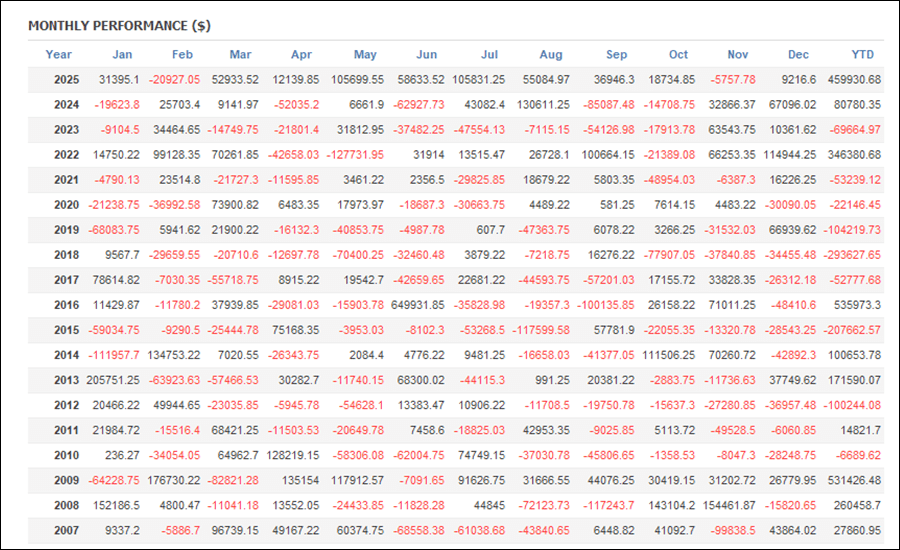Select the May column header

coord(365,55)
